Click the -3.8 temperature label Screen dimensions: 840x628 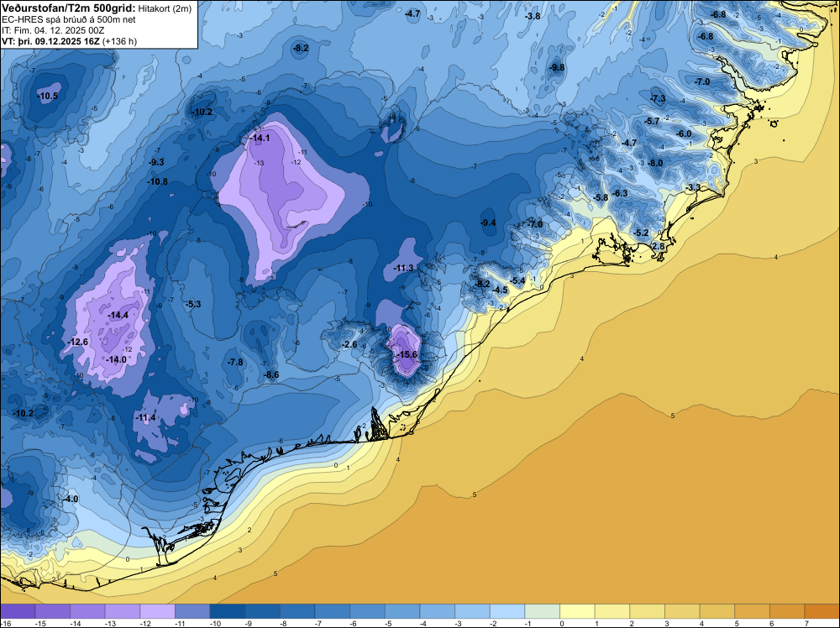533,16
